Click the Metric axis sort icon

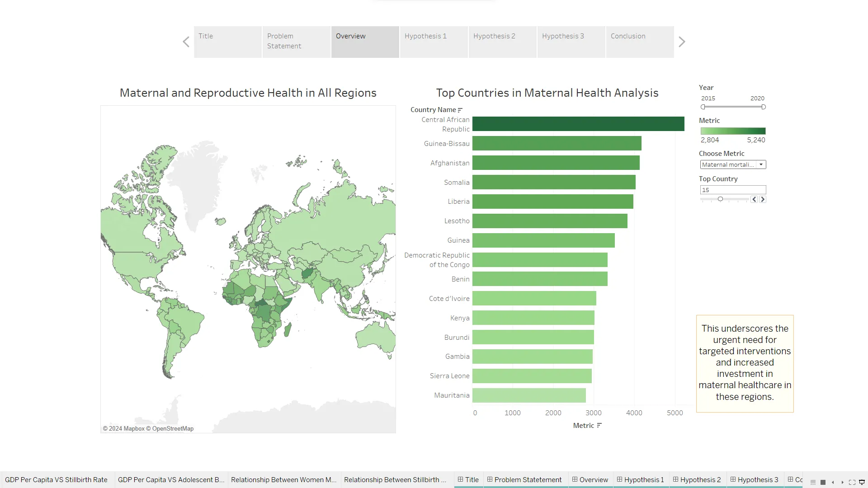click(599, 425)
